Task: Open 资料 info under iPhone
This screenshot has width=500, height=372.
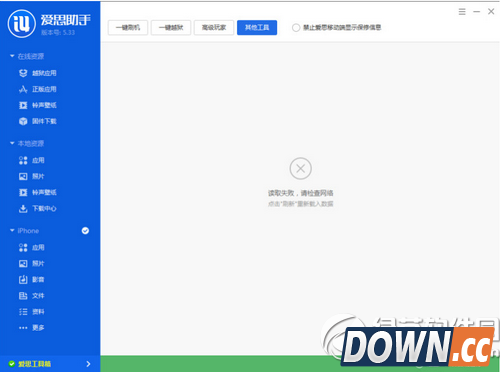Action: tap(32, 312)
